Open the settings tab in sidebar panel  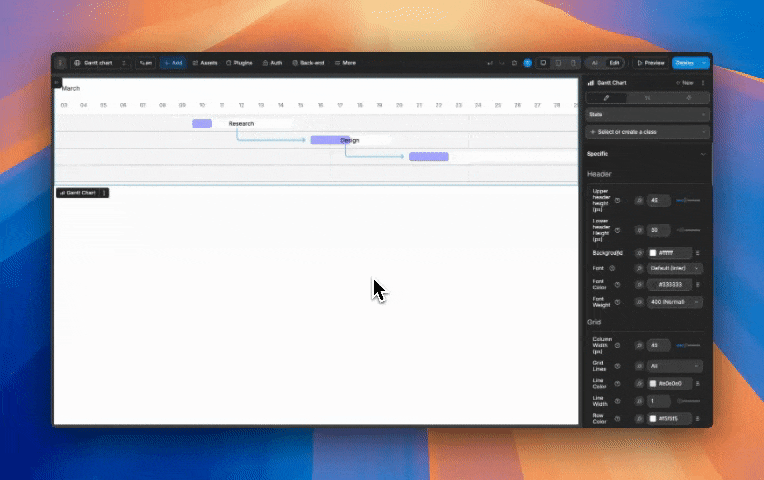[648, 98]
